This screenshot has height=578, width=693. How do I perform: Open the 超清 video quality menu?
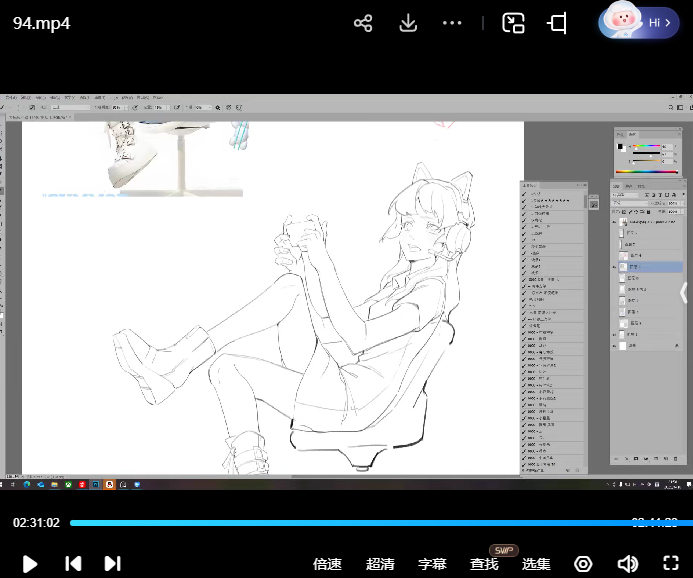380,564
